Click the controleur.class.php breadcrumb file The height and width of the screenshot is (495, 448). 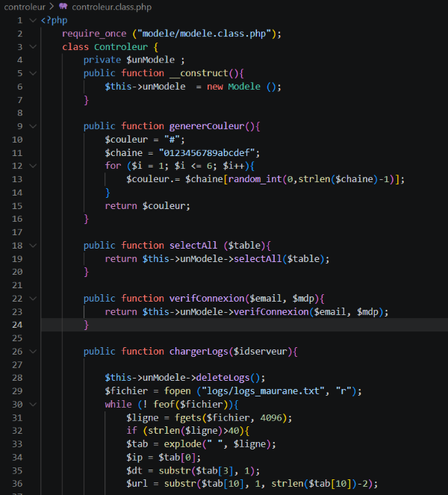(112, 7)
